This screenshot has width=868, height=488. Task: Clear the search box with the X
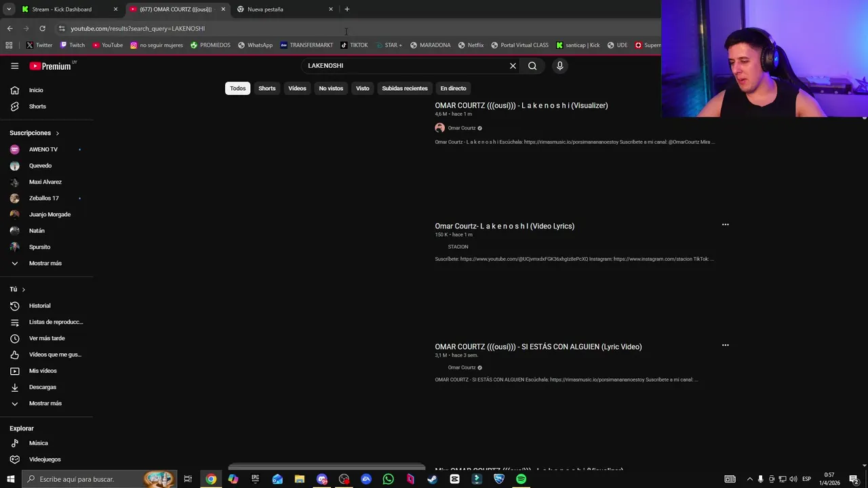point(513,66)
